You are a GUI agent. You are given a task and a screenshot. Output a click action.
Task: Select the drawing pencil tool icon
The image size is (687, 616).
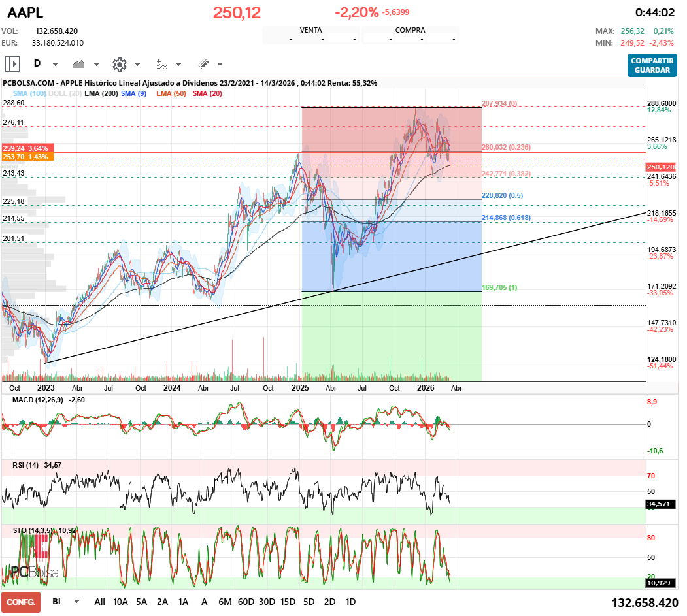click(x=203, y=63)
